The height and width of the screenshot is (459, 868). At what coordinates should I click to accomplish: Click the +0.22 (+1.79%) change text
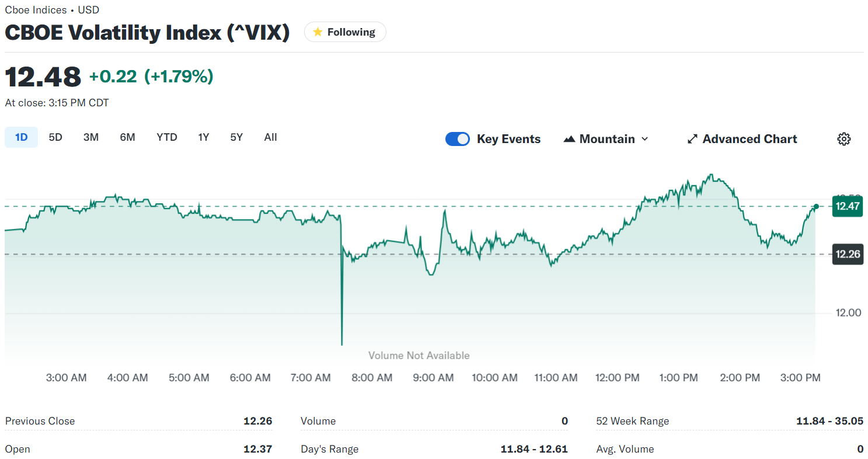[151, 76]
